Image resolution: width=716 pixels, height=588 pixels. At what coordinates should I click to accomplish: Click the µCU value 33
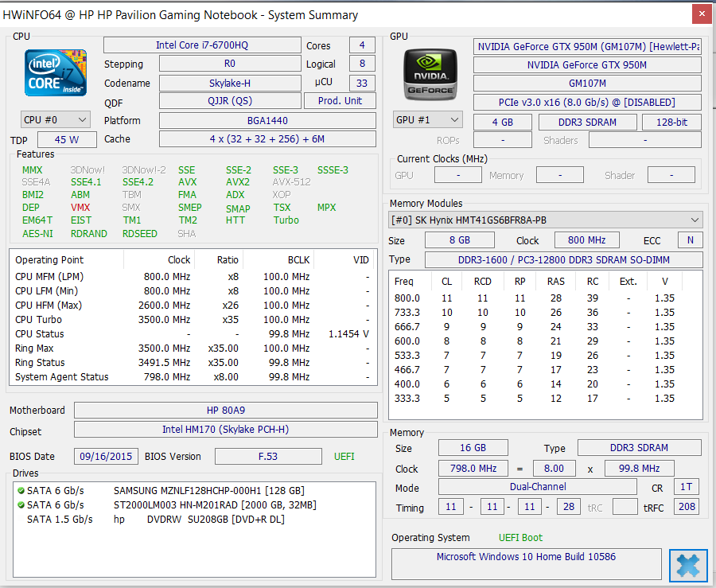(362, 83)
